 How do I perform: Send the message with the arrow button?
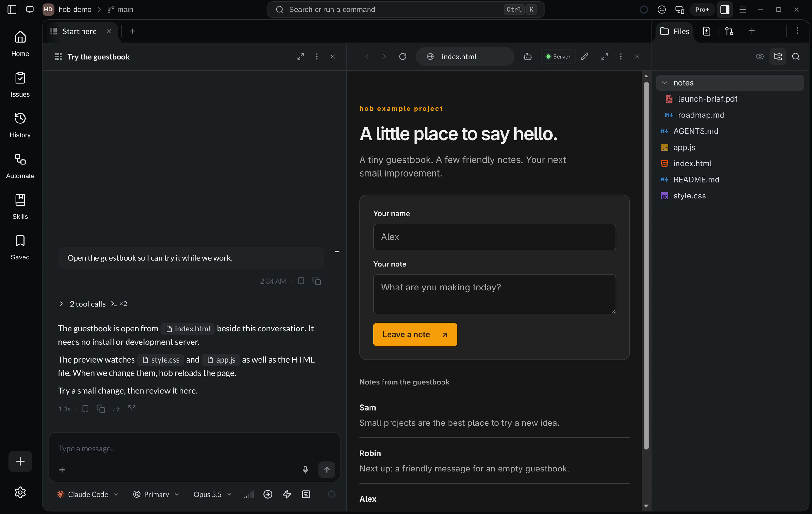click(x=327, y=470)
